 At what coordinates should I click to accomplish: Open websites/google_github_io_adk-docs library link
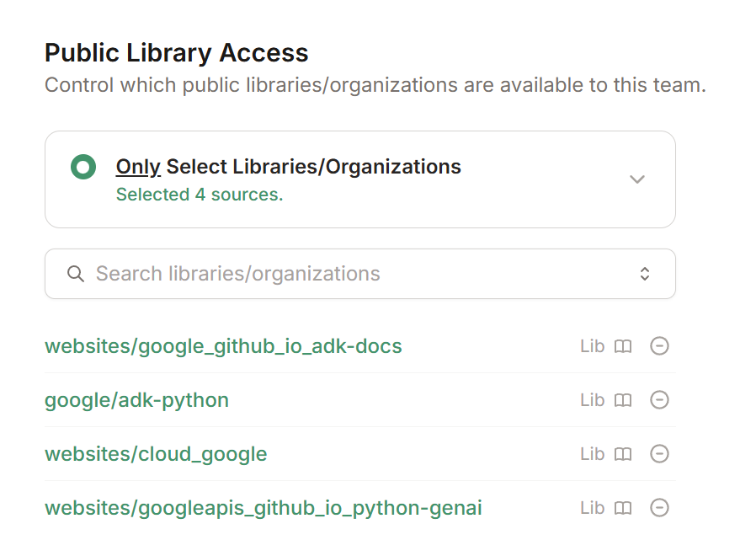[x=223, y=346]
